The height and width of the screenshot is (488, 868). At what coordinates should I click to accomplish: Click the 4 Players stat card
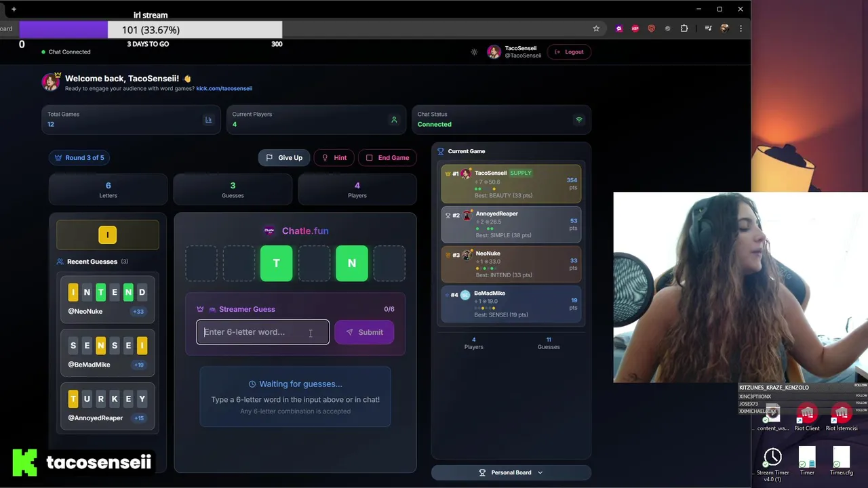357,189
